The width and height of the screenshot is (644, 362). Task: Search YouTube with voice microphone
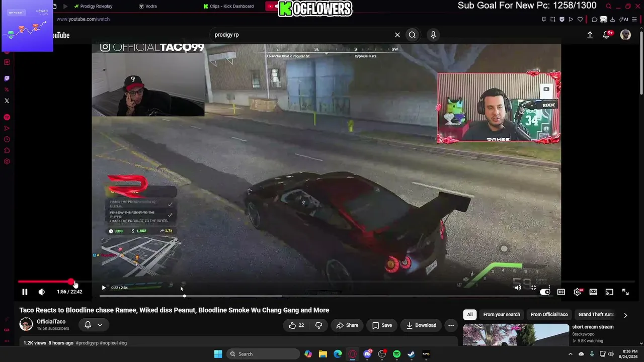point(433,35)
